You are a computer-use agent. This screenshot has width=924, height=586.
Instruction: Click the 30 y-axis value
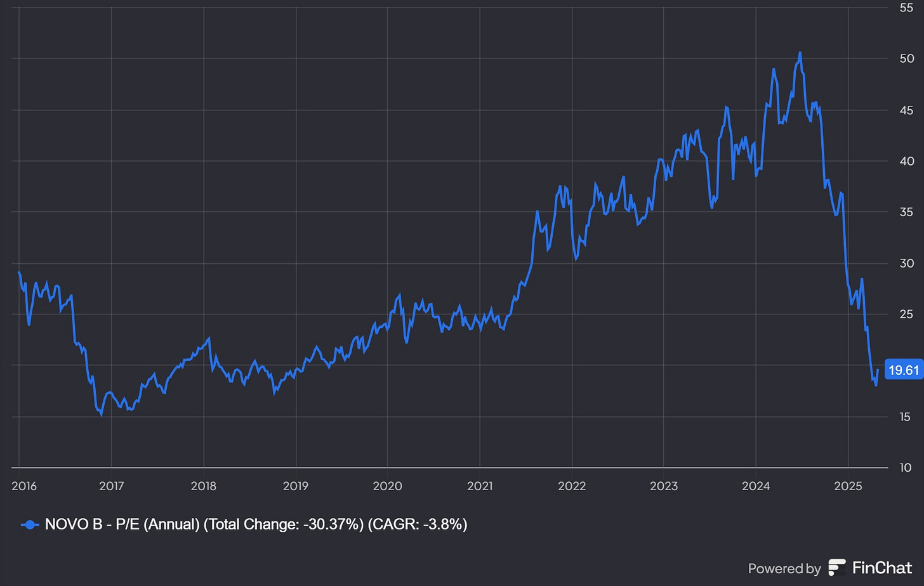coord(906,263)
